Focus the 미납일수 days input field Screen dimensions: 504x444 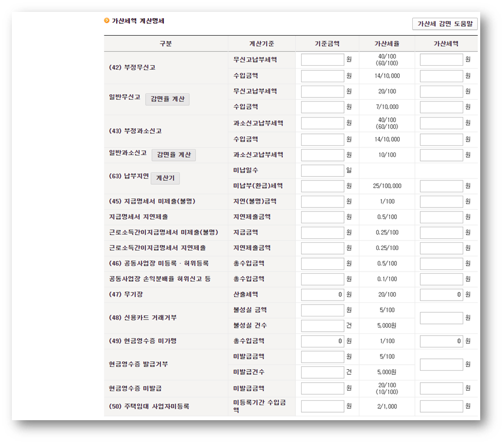click(x=323, y=171)
